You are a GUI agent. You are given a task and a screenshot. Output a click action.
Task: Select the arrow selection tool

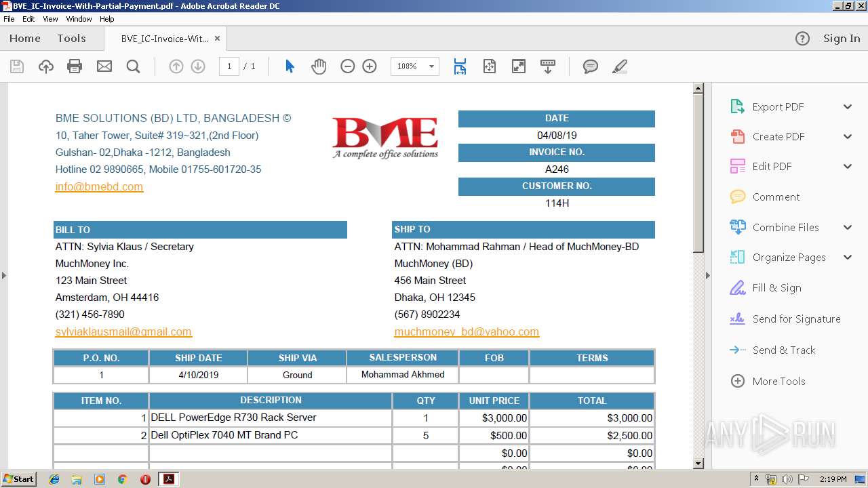pos(290,66)
